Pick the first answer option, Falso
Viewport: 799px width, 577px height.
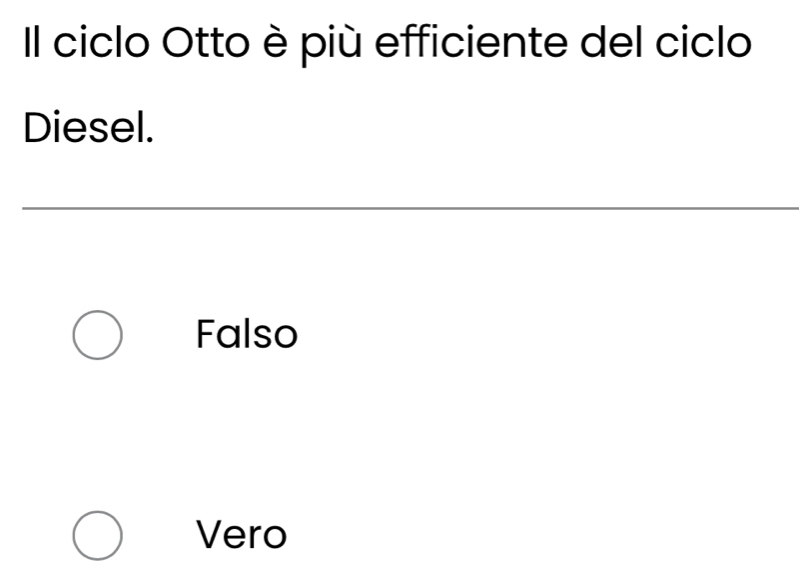coord(99,334)
